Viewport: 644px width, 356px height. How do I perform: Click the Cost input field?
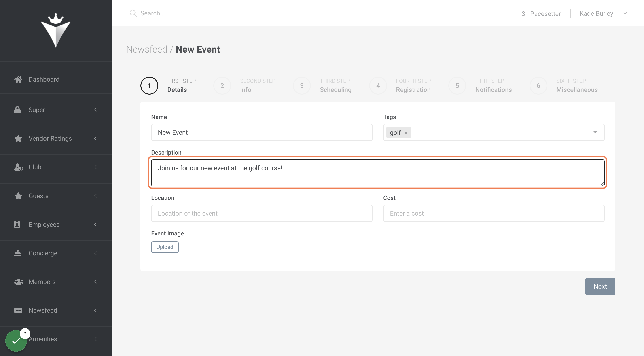494,213
